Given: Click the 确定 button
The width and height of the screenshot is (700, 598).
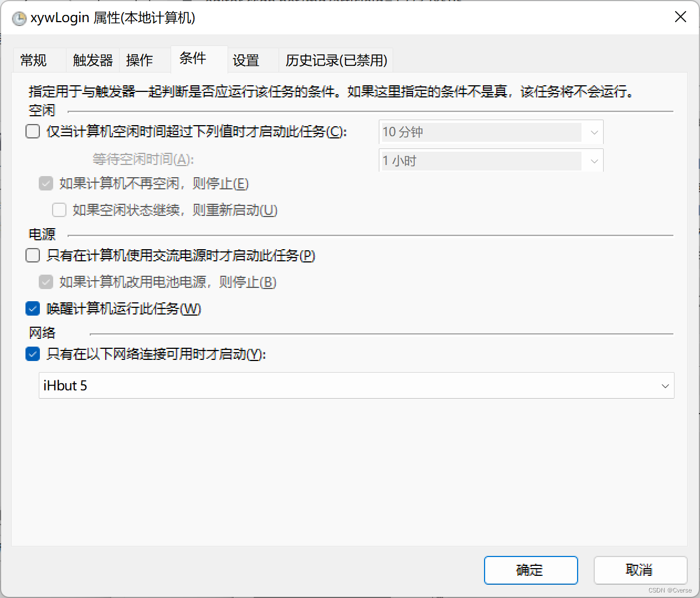Looking at the screenshot, I should [x=531, y=570].
